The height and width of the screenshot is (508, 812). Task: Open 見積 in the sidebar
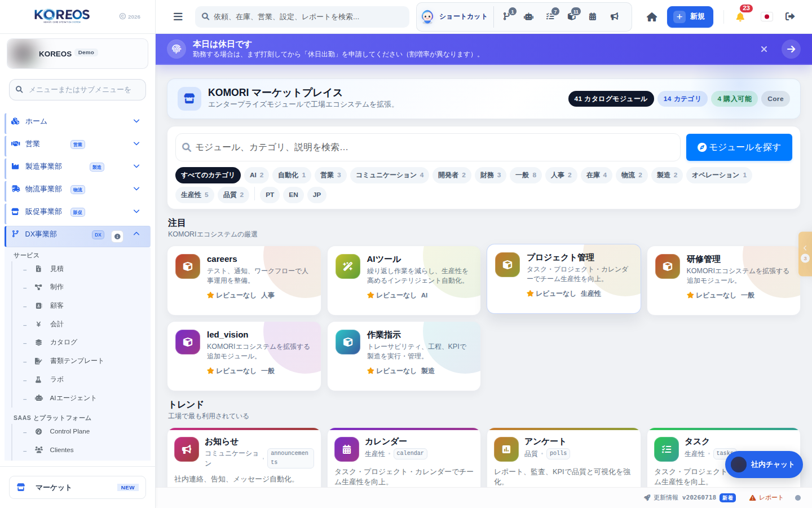[x=56, y=269]
